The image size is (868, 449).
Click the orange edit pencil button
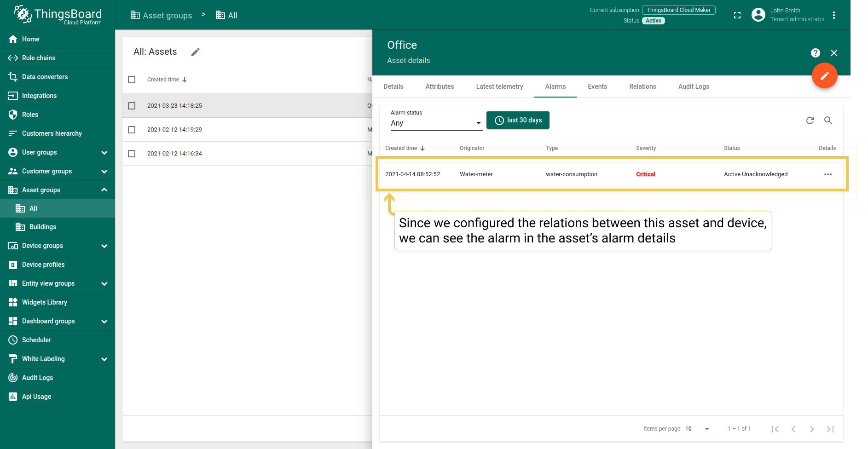tap(824, 75)
